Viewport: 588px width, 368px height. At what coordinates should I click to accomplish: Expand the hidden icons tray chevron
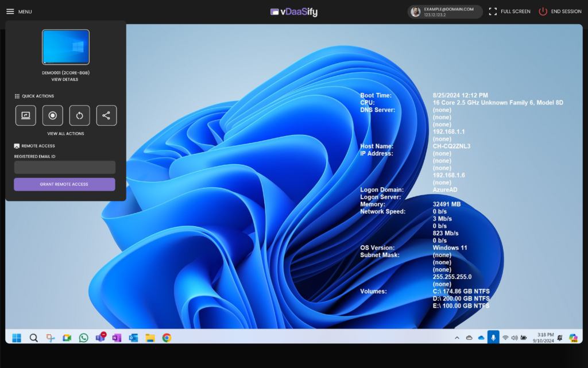coord(457,338)
